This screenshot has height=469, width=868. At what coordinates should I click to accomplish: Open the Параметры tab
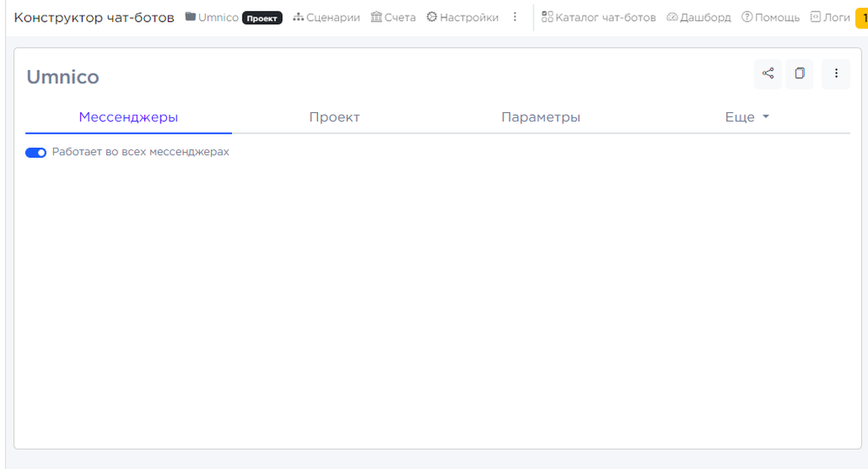(x=540, y=117)
